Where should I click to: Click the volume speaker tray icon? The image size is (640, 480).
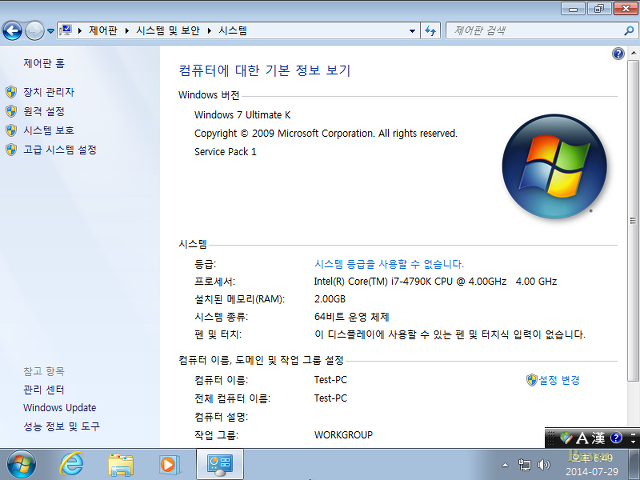pyautogui.click(x=544, y=465)
